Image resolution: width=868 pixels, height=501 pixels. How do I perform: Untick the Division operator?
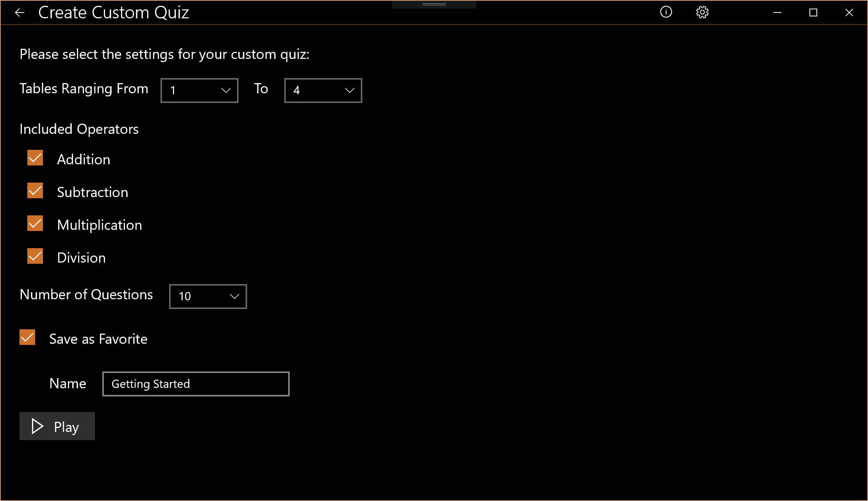35,256
